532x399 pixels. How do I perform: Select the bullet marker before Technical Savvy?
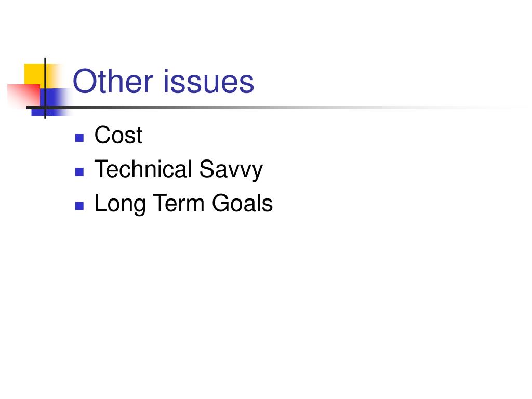point(79,171)
